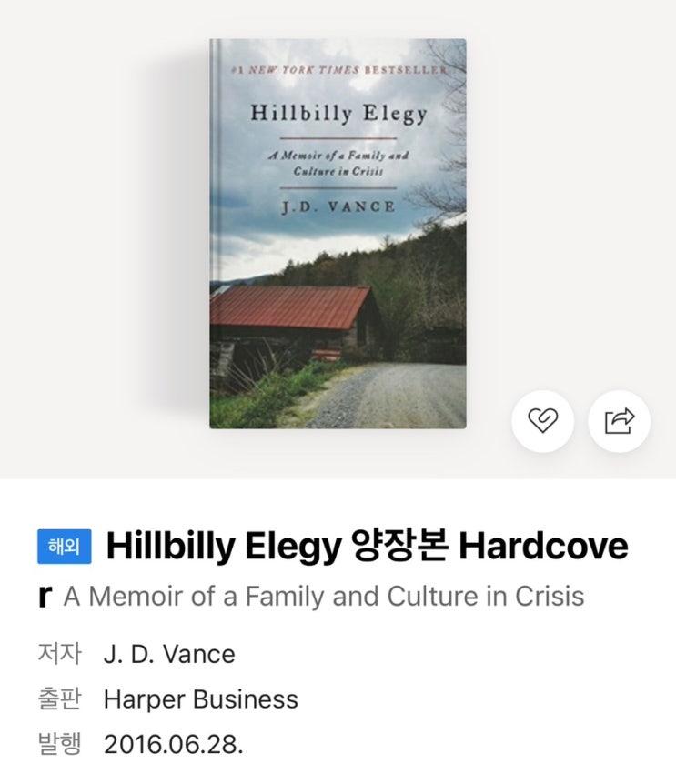Click the red barn roof on cover
This screenshot has width=676, height=784.
(289, 306)
